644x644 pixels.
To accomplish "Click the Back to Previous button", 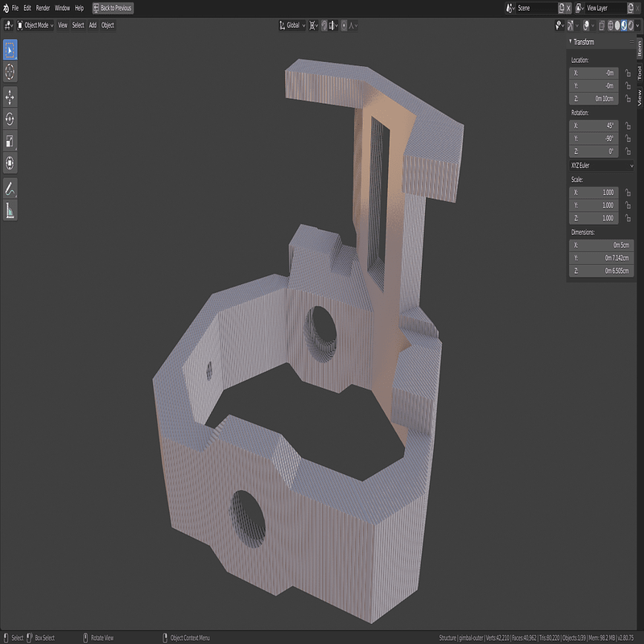I will coord(113,8).
